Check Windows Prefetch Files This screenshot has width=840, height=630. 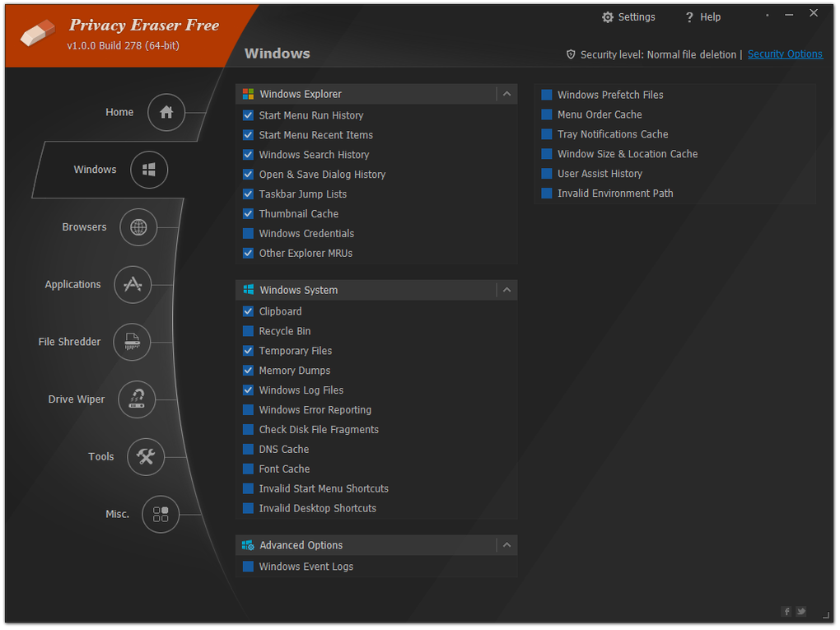pyautogui.click(x=547, y=95)
